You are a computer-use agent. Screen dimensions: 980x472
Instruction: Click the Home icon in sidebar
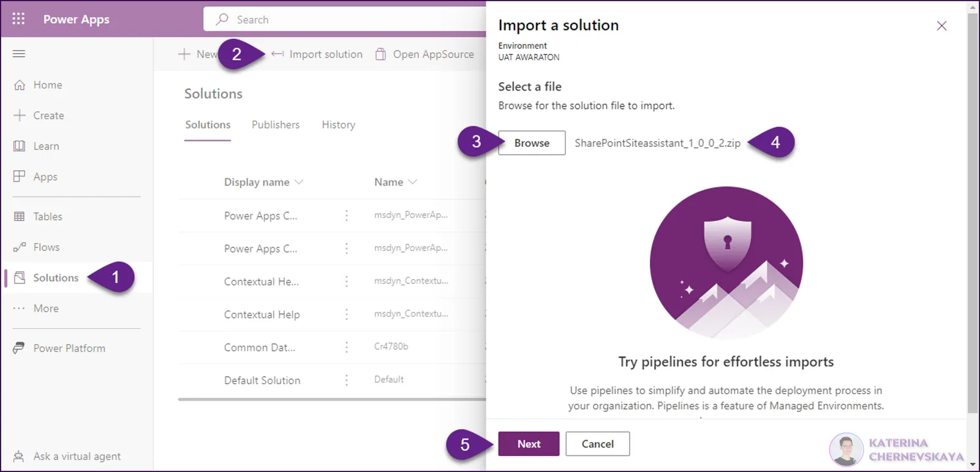click(20, 85)
